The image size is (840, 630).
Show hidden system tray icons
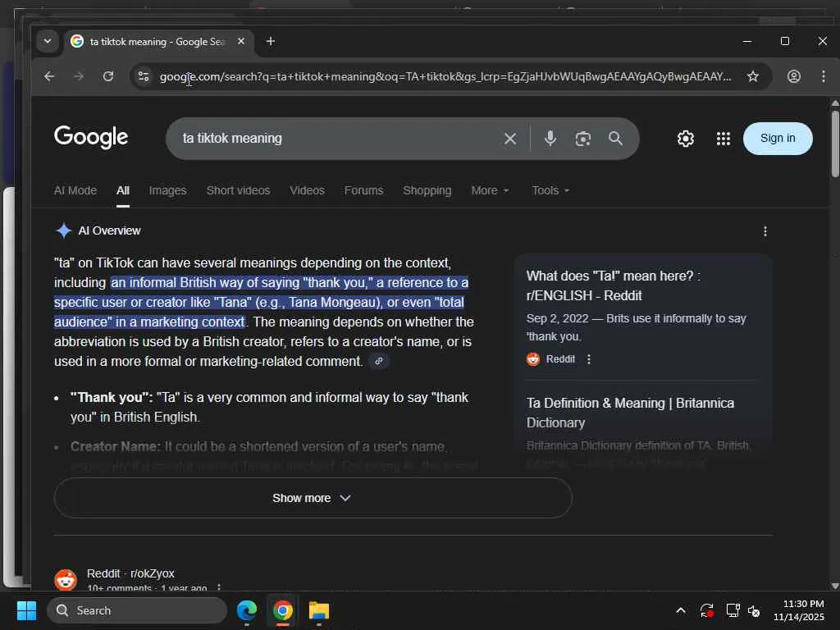point(680,610)
